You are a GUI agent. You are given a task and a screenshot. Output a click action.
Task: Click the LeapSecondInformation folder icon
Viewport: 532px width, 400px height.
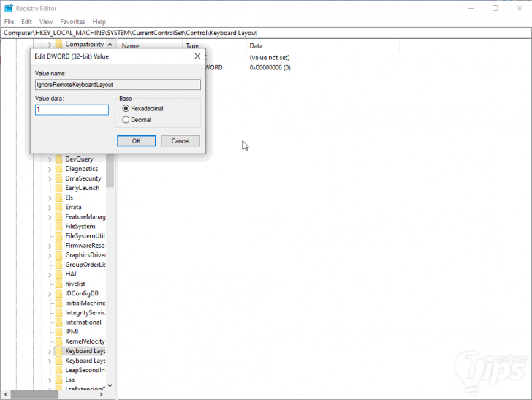(58, 370)
